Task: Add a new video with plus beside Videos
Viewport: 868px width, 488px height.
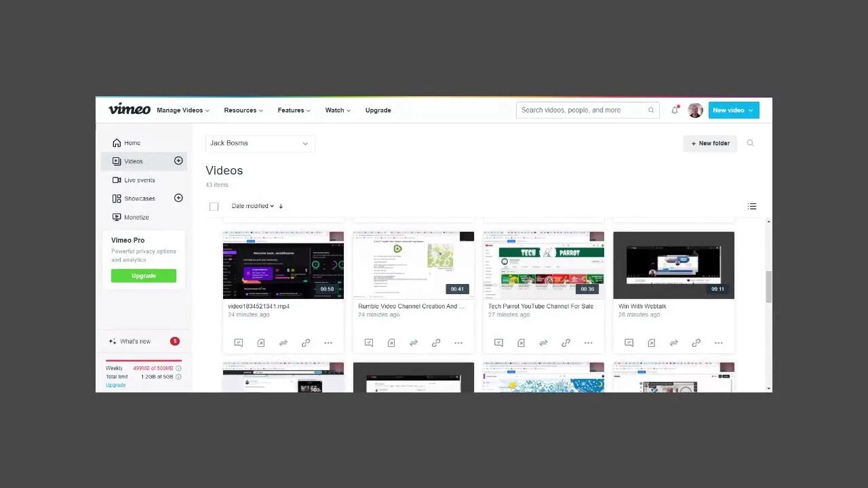Action: click(x=178, y=161)
